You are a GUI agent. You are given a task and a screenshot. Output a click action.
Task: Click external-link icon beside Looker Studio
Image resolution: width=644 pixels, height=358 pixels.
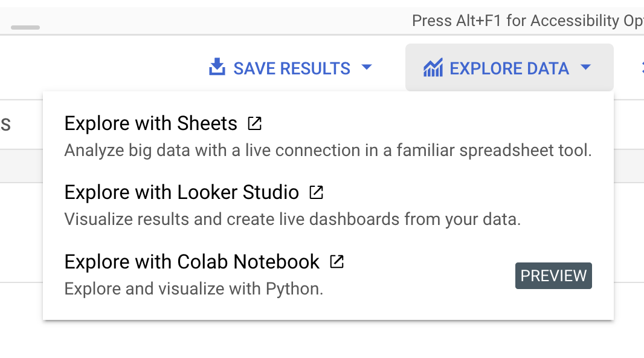317,193
